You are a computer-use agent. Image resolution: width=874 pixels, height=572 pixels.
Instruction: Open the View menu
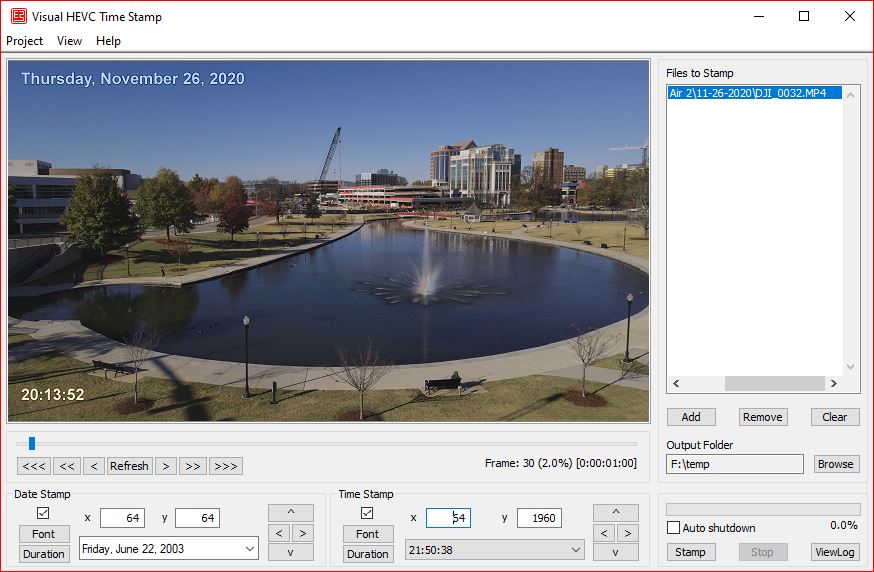tap(69, 41)
